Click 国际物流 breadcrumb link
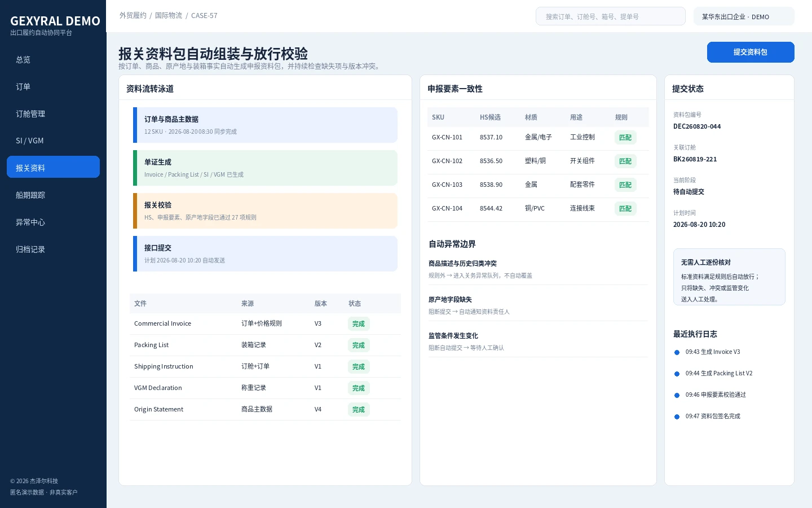This screenshot has width=812, height=508. click(169, 15)
